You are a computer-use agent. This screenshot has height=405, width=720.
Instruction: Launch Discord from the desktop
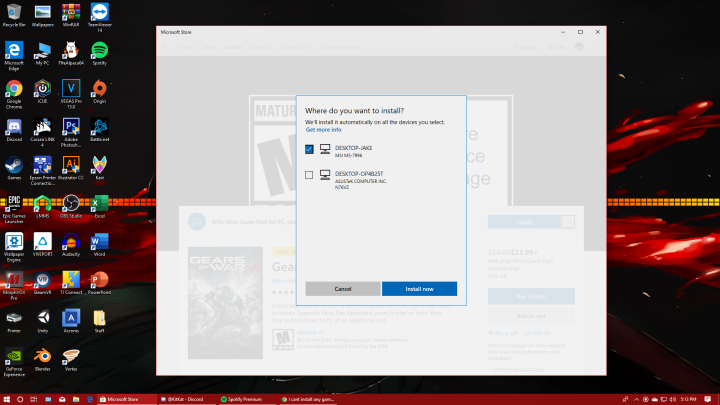[x=14, y=127]
